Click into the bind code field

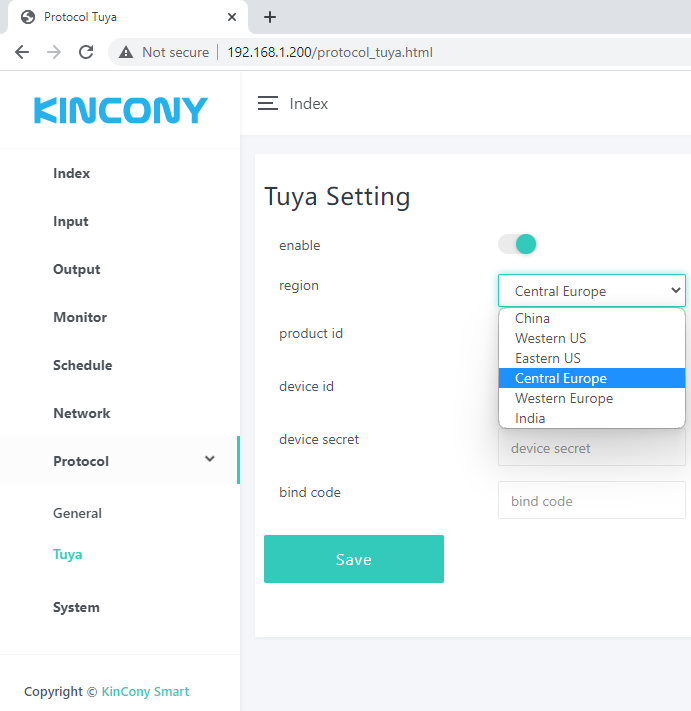[x=591, y=501]
